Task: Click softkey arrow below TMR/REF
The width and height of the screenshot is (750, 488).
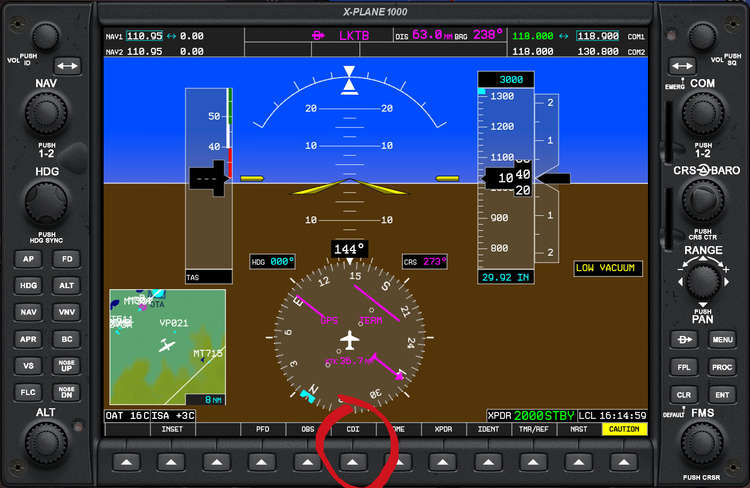Action: coord(533,463)
